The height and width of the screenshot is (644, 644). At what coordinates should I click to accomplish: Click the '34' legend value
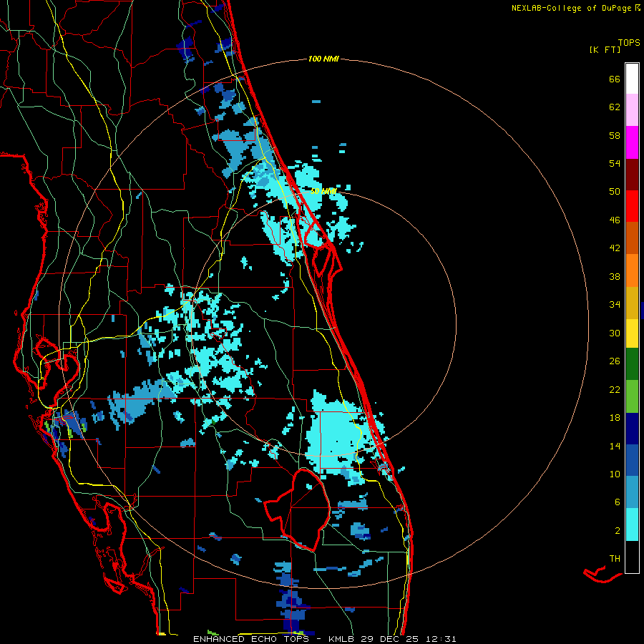(615, 304)
